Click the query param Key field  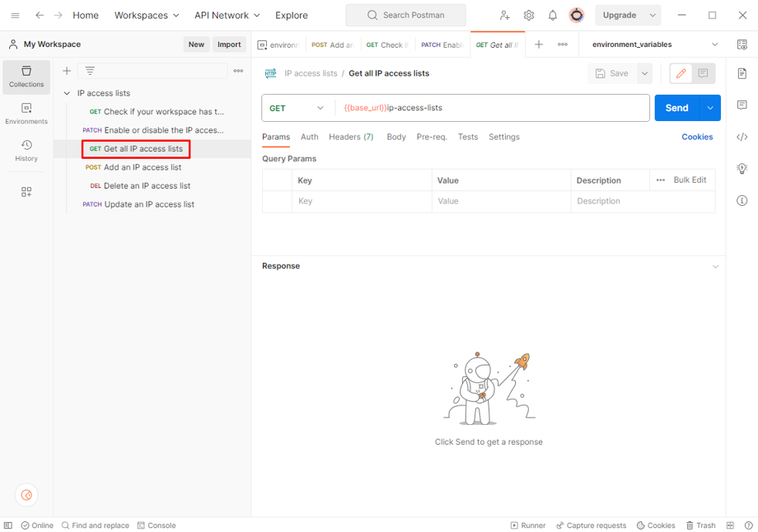[362, 201]
